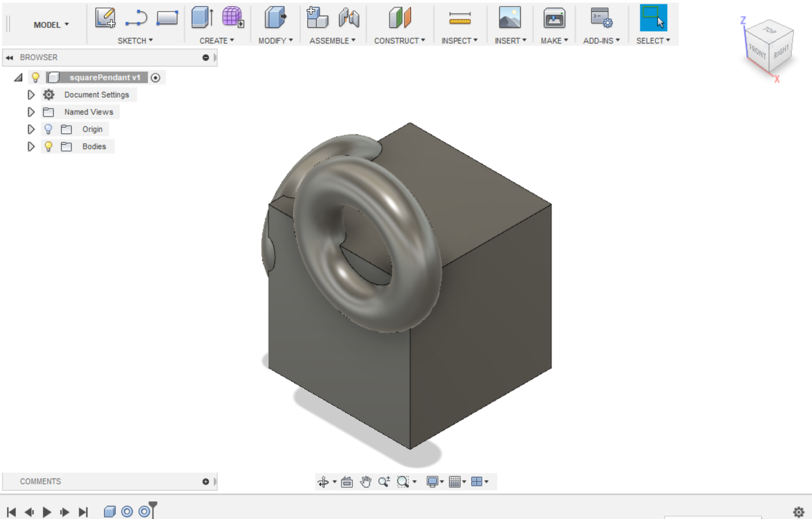
Task: Hide the squarePendant v1 component
Action: pos(35,77)
